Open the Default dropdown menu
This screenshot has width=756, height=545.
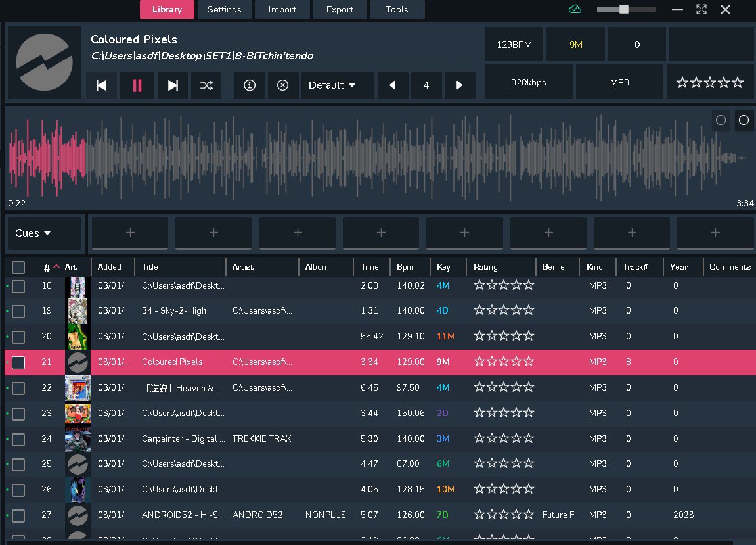point(332,85)
